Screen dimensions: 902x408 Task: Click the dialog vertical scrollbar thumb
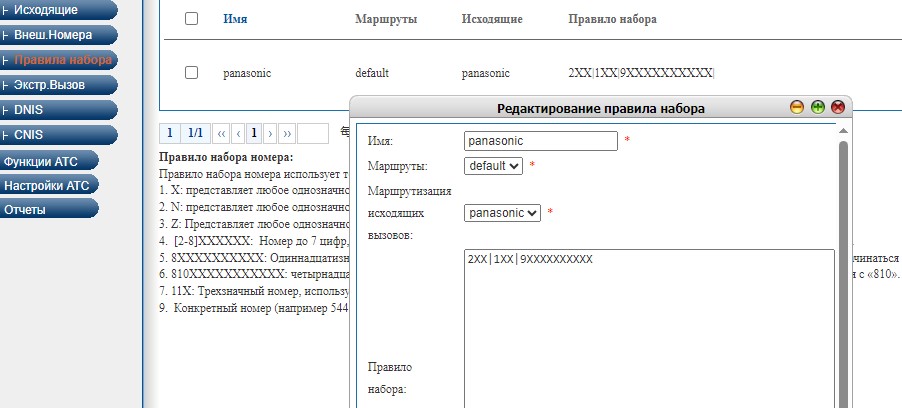[x=843, y=273]
